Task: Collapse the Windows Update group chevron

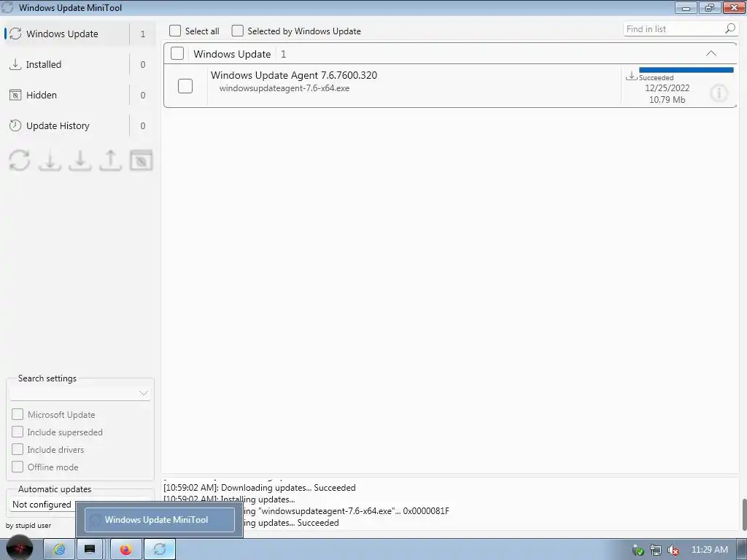Action: [711, 53]
